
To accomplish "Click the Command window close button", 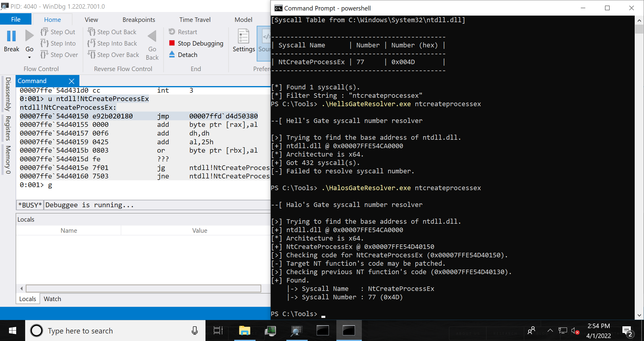I will (72, 81).
